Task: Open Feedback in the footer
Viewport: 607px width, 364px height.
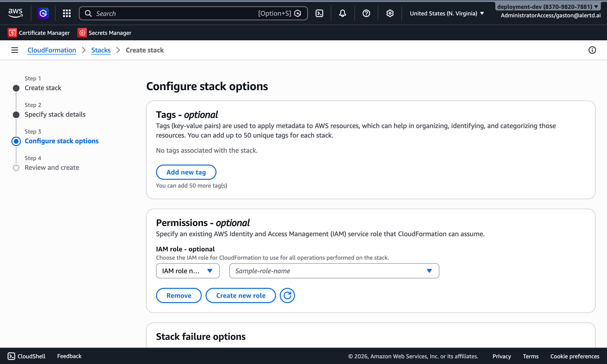Action: click(69, 356)
